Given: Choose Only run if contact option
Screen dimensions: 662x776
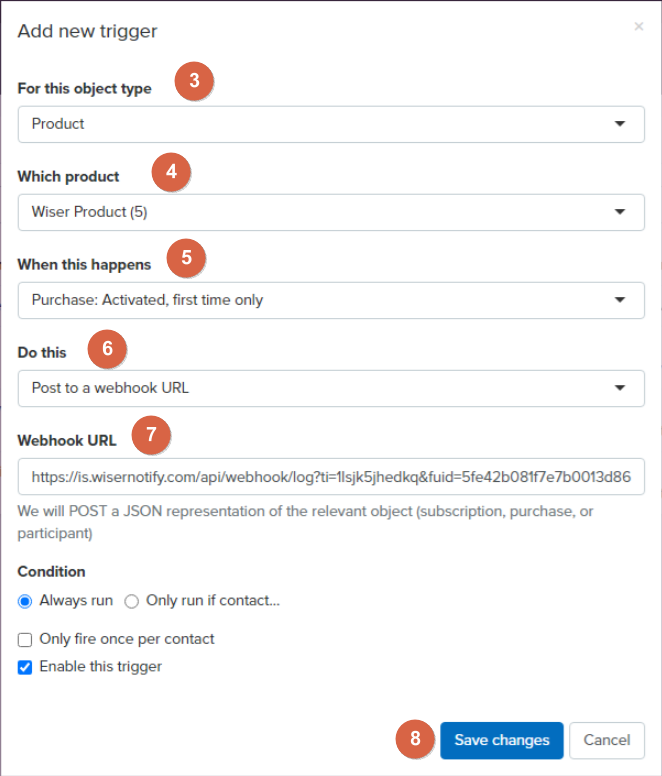Looking at the screenshot, I should [132, 601].
